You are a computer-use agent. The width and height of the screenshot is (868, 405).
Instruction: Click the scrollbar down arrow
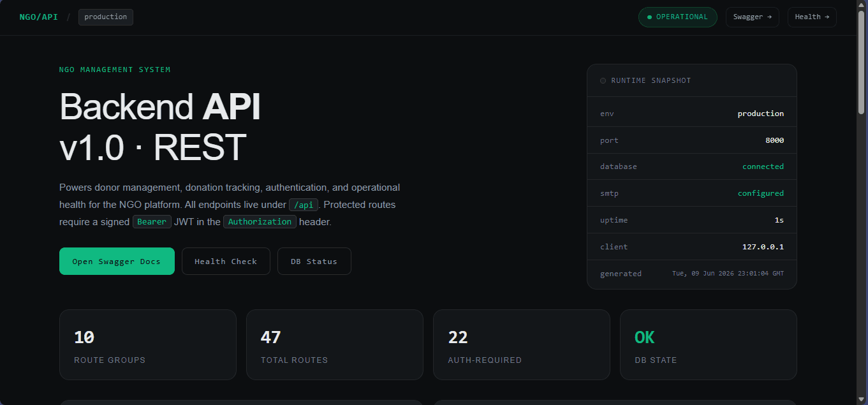click(862, 400)
